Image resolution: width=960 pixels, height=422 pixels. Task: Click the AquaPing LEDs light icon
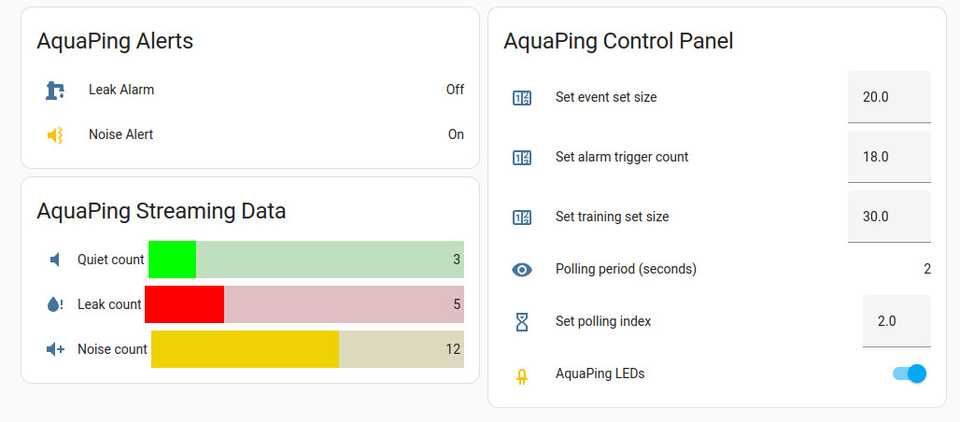[522, 375]
